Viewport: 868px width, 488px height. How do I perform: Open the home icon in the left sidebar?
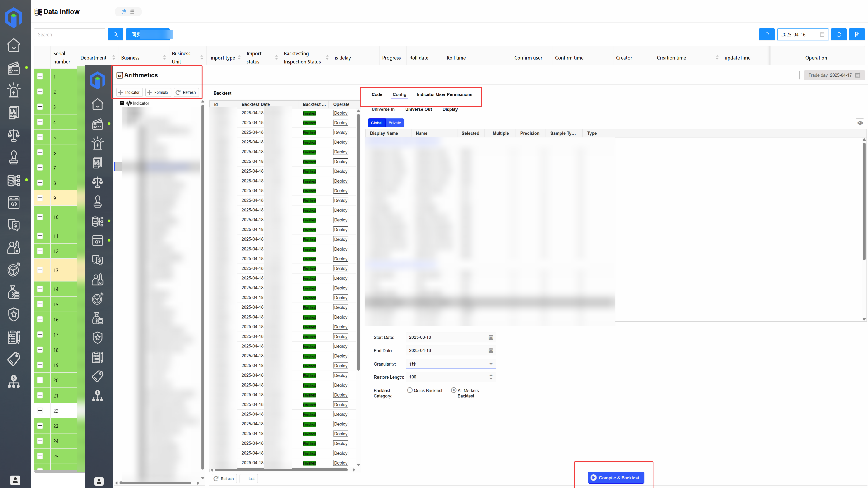[x=14, y=45]
